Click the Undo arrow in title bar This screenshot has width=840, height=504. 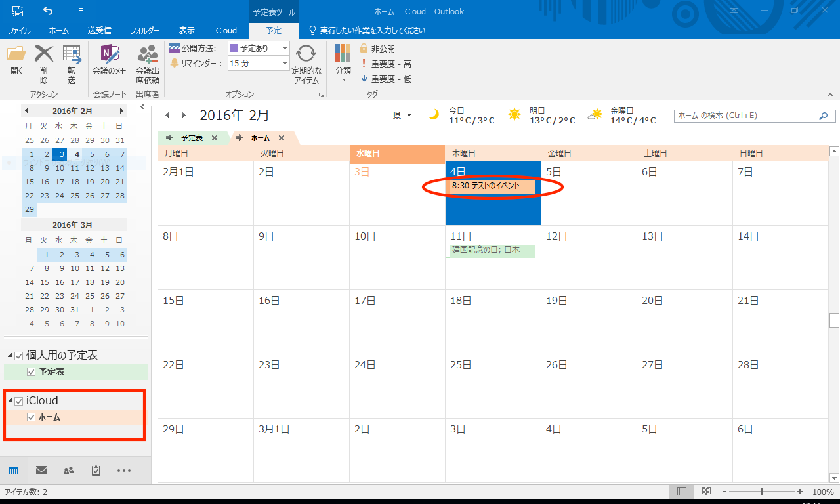click(x=48, y=10)
